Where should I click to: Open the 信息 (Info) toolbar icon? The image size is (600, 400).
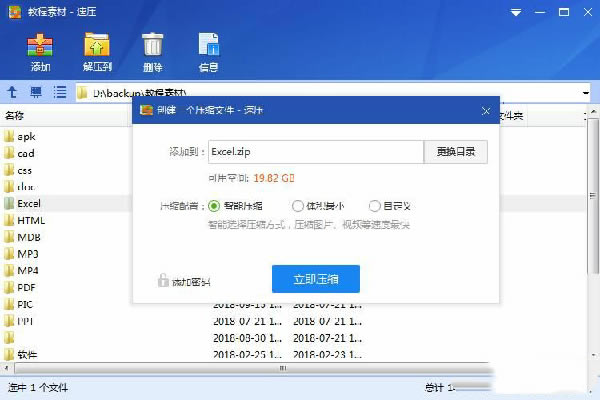coord(209,52)
